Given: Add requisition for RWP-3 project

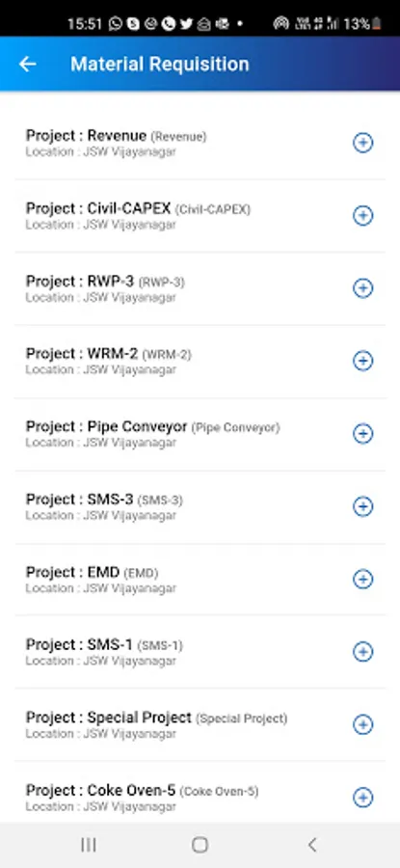Looking at the screenshot, I should [363, 288].
